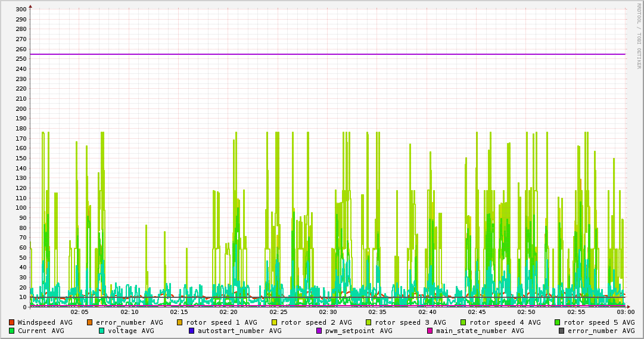Click the 02:30 time axis label
Screen dimensions: 644x339
(x=328, y=312)
